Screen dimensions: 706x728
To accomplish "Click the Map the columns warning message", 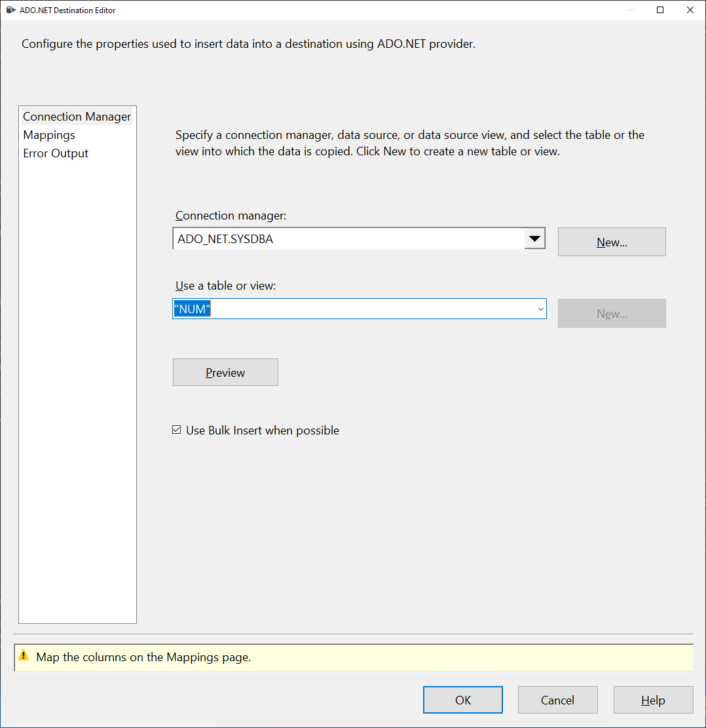I will (x=143, y=657).
